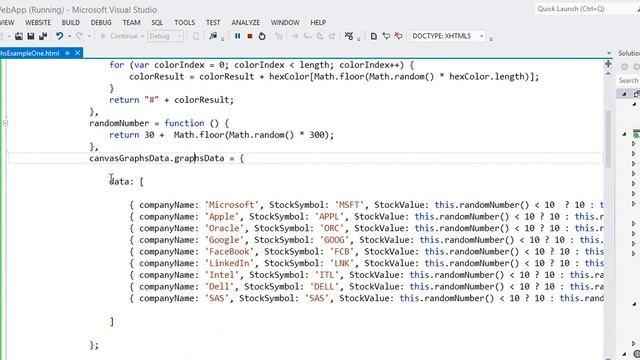
Task: Click the Solution Explorer back button
Action: 624,67
